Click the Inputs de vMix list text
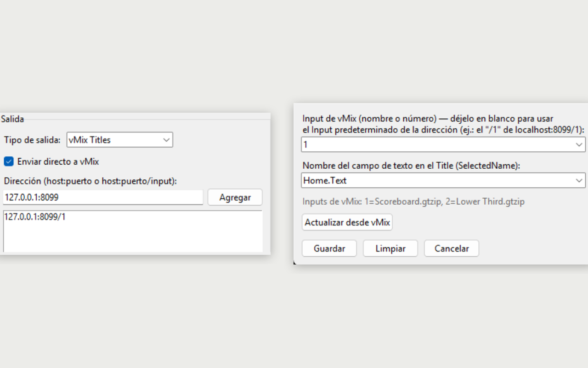 (x=413, y=201)
